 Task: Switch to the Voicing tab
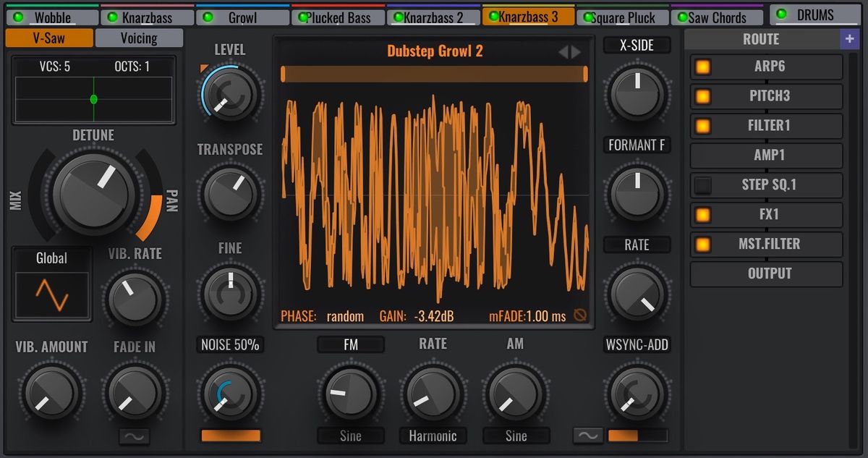(x=139, y=38)
